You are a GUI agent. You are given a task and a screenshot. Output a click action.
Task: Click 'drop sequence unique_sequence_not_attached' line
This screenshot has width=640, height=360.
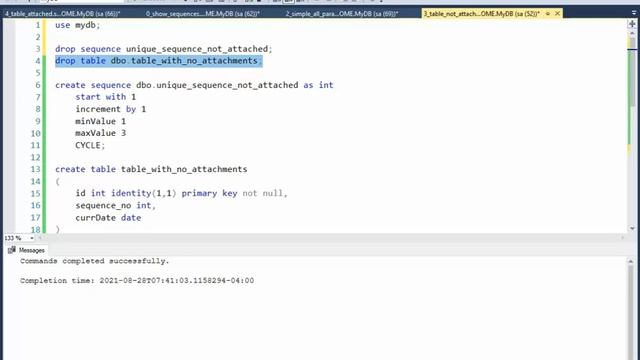tap(164, 49)
